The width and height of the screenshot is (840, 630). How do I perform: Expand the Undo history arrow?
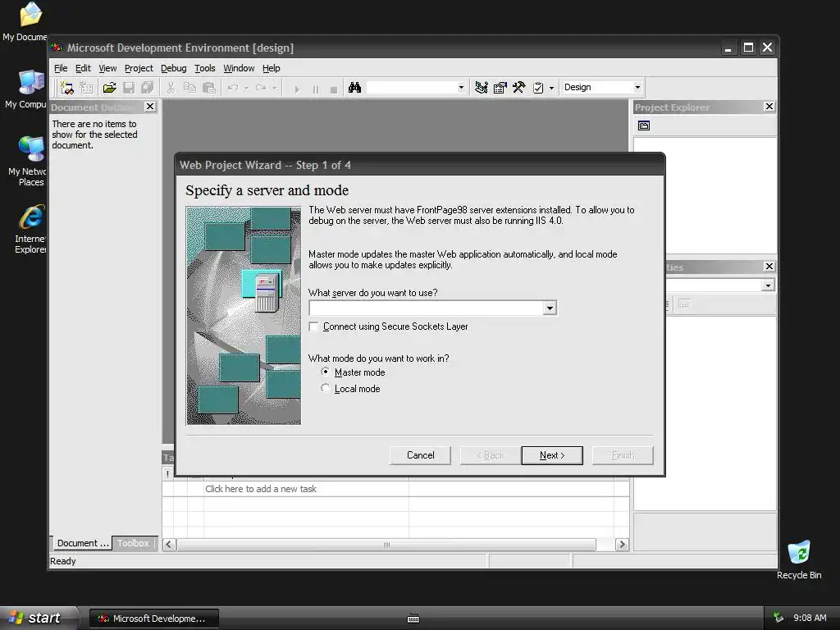pyautogui.click(x=246, y=88)
